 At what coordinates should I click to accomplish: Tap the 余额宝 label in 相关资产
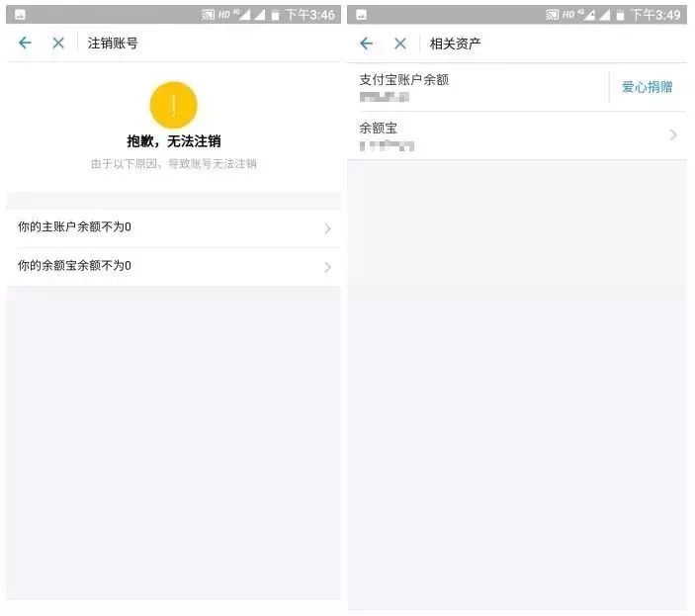pyautogui.click(x=378, y=129)
